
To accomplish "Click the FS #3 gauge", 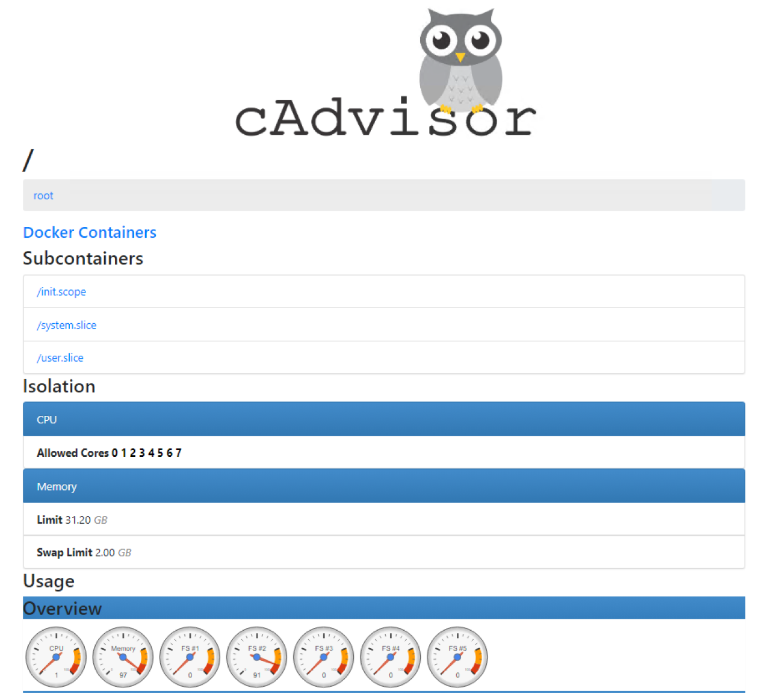I will tap(323, 657).
